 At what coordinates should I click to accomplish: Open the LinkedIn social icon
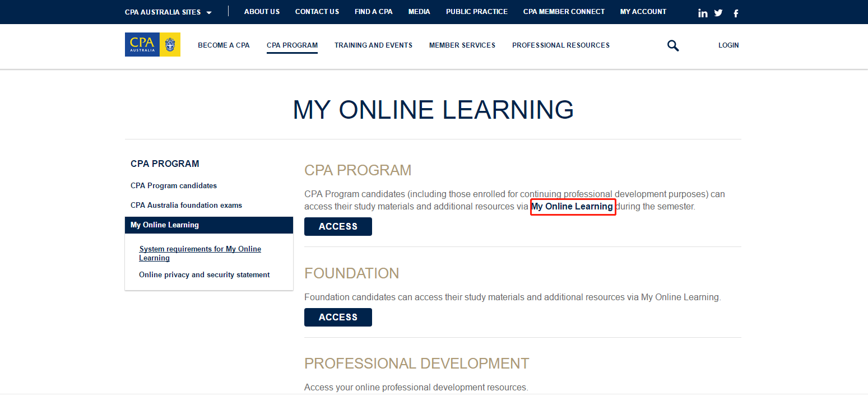[x=703, y=13]
